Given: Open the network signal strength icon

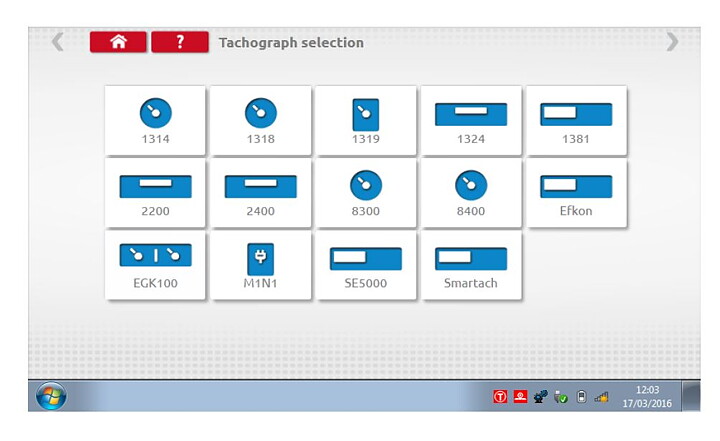Looking at the screenshot, I should tap(601, 396).
